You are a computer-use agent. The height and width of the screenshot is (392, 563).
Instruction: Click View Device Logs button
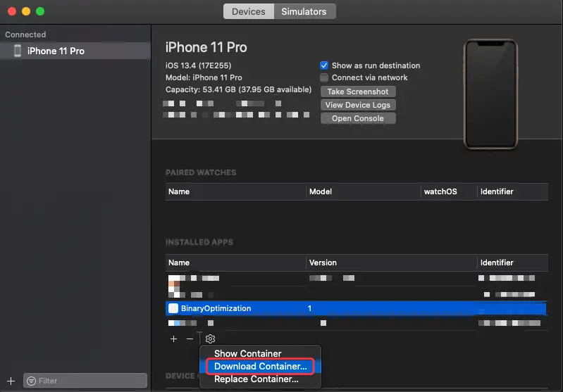coord(358,105)
